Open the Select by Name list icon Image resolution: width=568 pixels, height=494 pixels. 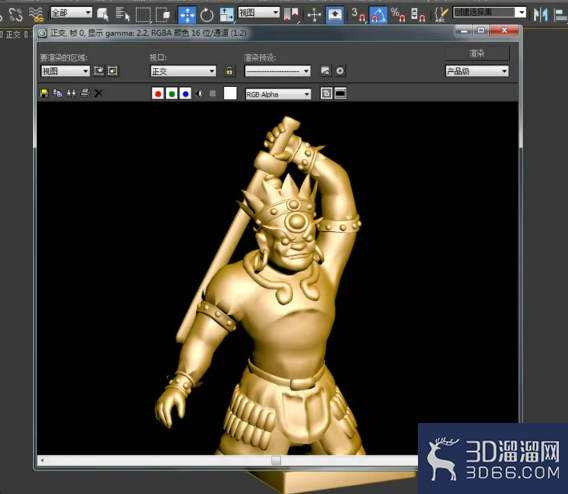point(122,15)
